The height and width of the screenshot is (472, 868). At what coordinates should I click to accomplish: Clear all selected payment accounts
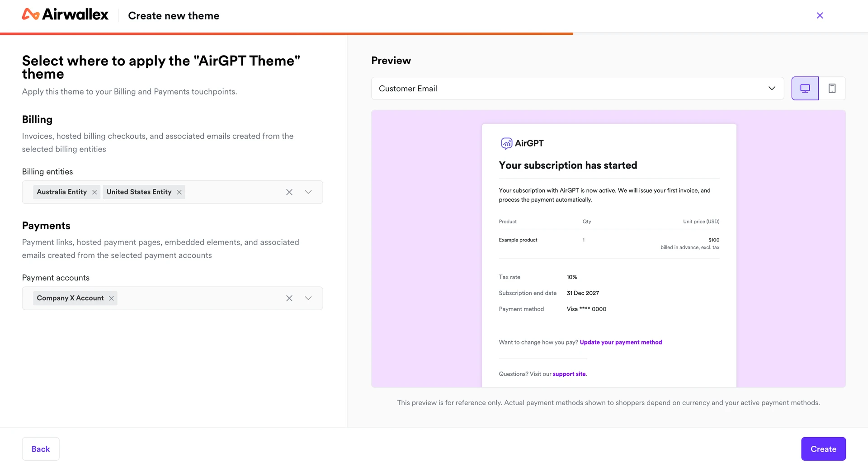pyautogui.click(x=289, y=298)
